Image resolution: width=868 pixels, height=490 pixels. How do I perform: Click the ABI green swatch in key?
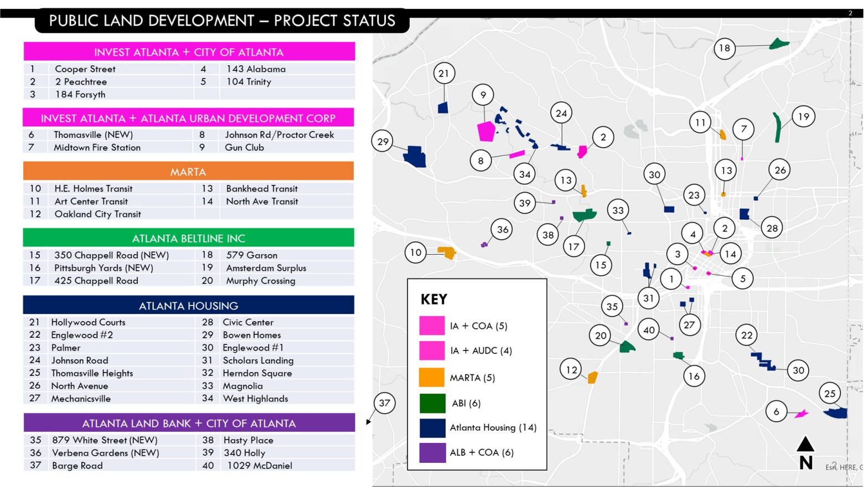coord(432,403)
